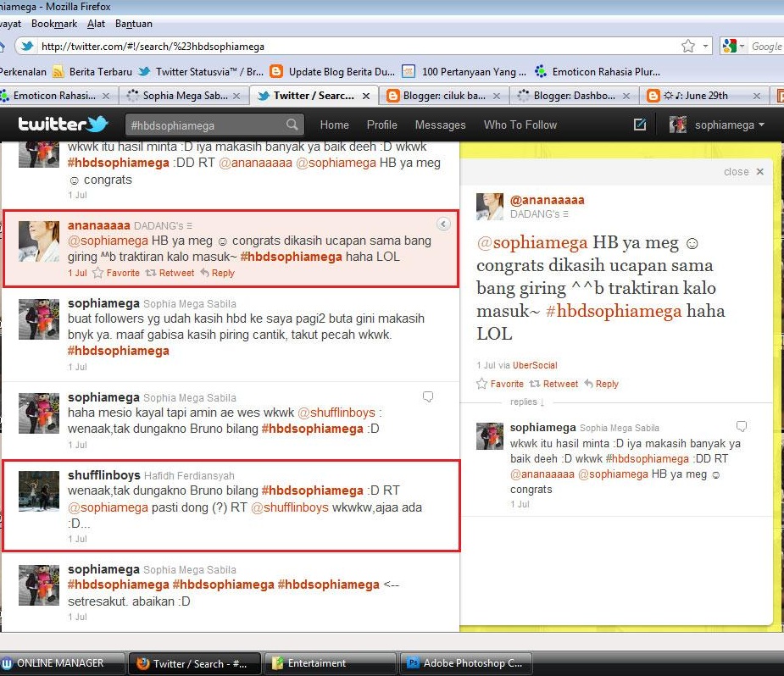Switch to Sophia Mega Sab tab
Viewport: 784px width, 676px height.
pos(184,96)
